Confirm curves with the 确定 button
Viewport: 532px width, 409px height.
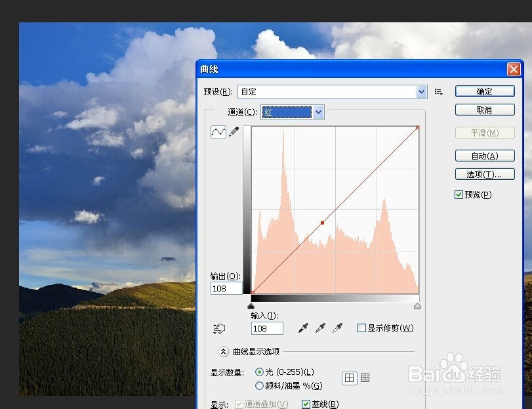(x=485, y=91)
